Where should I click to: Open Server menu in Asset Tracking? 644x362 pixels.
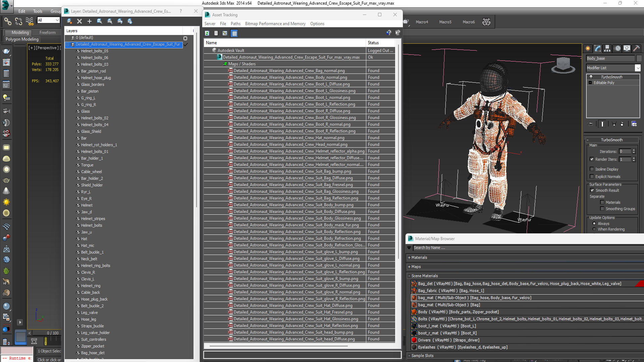210,24
